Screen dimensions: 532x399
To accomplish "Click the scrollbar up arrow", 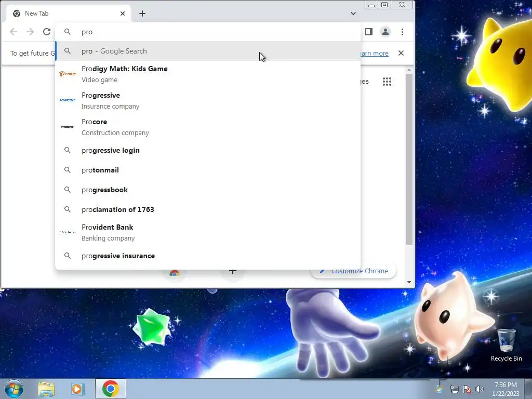I will pyautogui.click(x=409, y=70).
